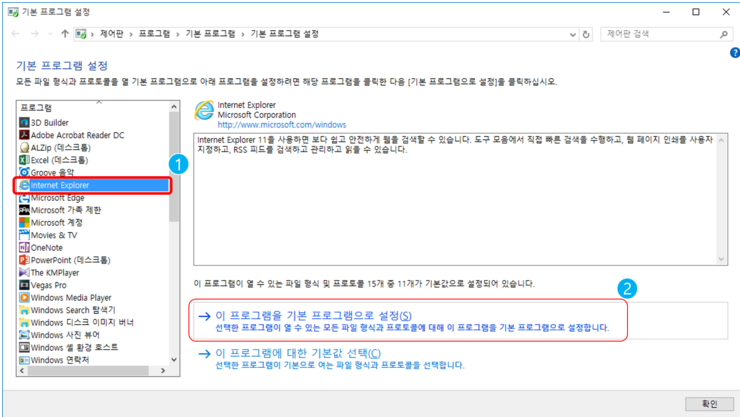Expand the address bar history dropdown
Screen dimensions: 740x417
pyautogui.click(x=572, y=34)
